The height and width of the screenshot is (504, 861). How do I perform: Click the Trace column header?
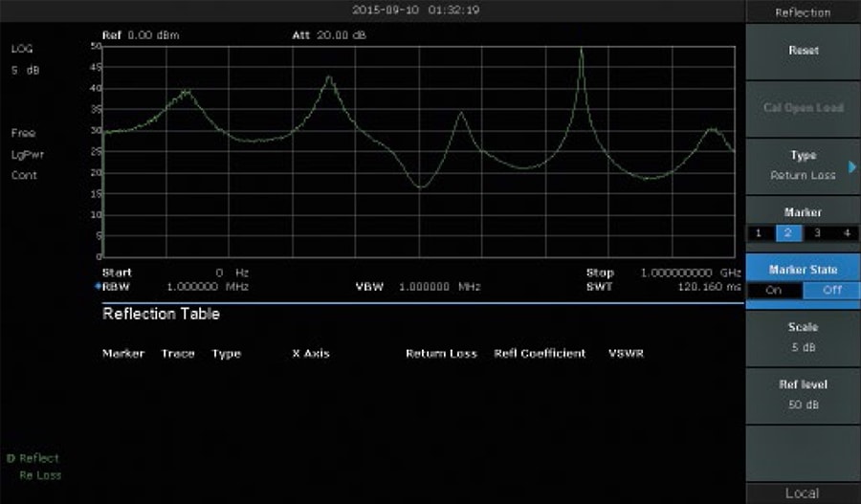(x=178, y=354)
